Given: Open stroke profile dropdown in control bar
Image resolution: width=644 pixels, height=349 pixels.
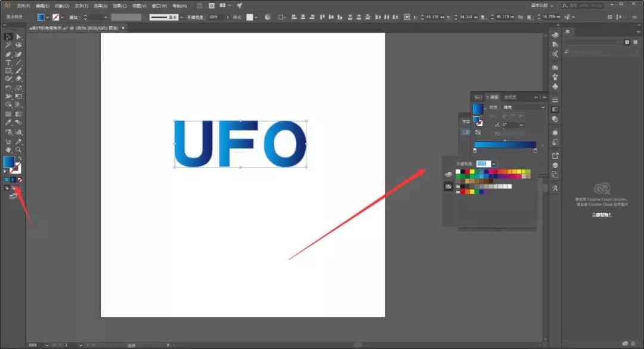Looking at the screenshot, I should (x=181, y=17).
